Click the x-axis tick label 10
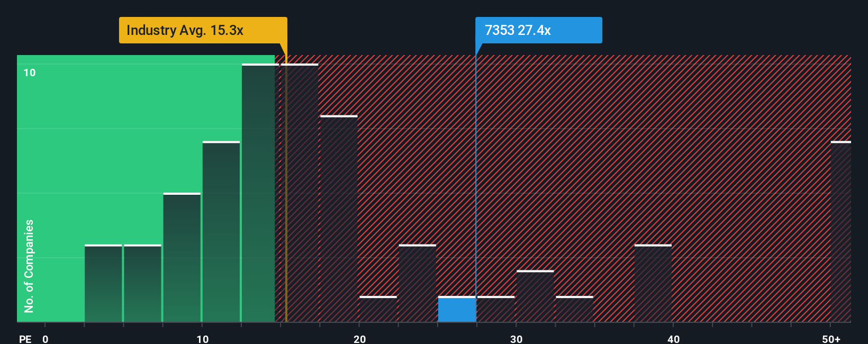The image size is (868, 344). (x=203, y=339)
